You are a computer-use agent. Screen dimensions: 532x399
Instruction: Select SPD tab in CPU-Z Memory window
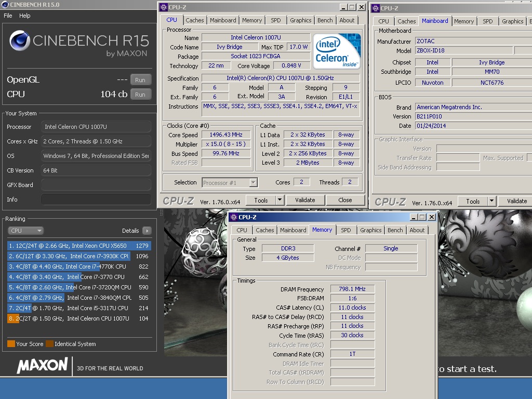[345, 230]
